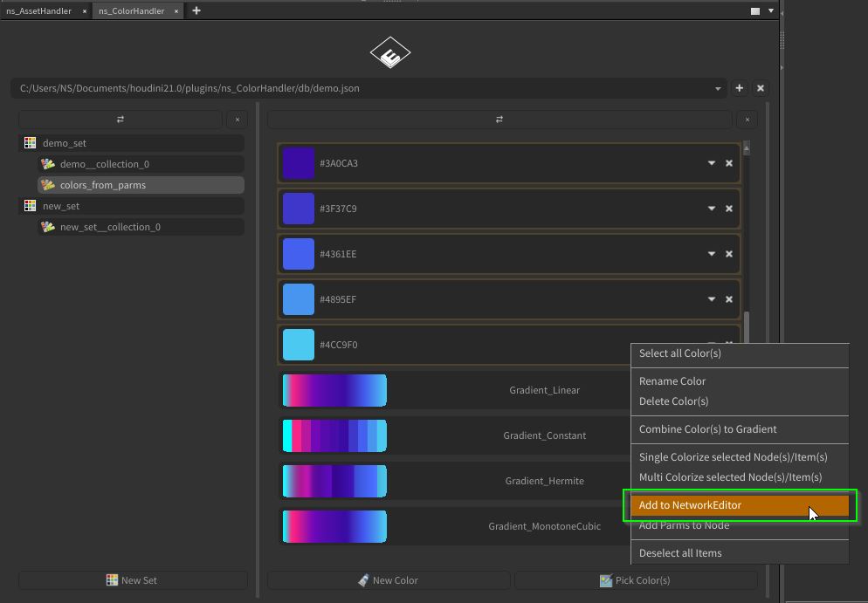868x603 pixels.
Task: Add a new pane tab with plus
Action: (x=196, y=10)
